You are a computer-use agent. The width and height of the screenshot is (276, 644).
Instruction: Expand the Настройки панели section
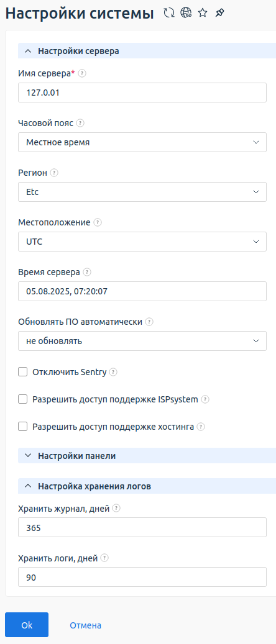point(147,455)
